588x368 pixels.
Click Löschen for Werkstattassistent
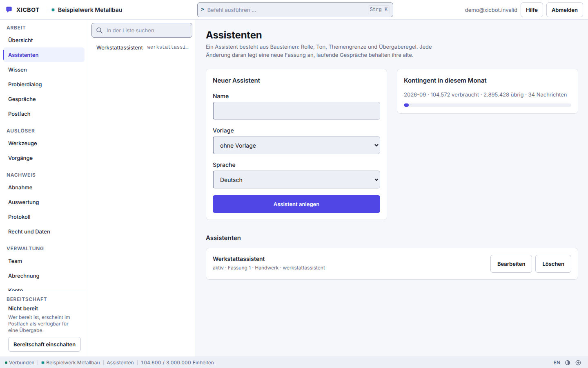point(553,264)
